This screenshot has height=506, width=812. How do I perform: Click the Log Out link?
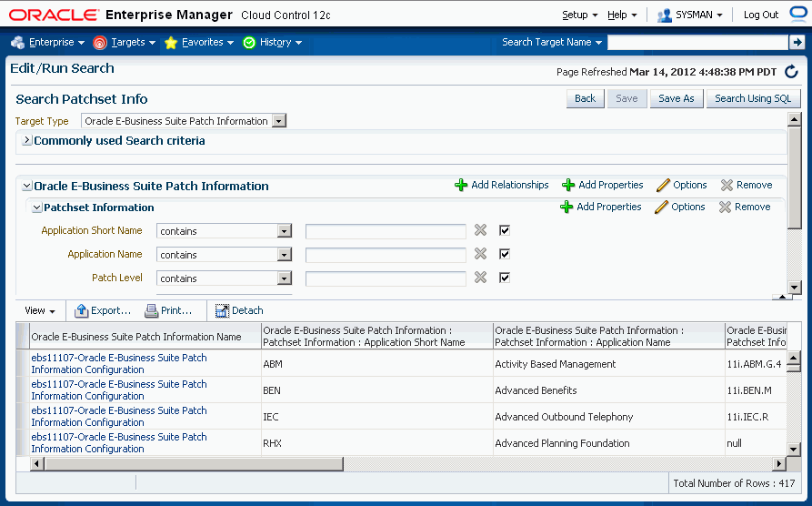pyautogui.click(x=761, y=15)
